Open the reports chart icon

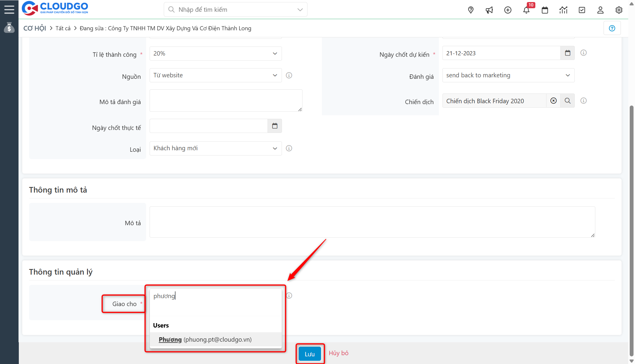pos(563,10)
